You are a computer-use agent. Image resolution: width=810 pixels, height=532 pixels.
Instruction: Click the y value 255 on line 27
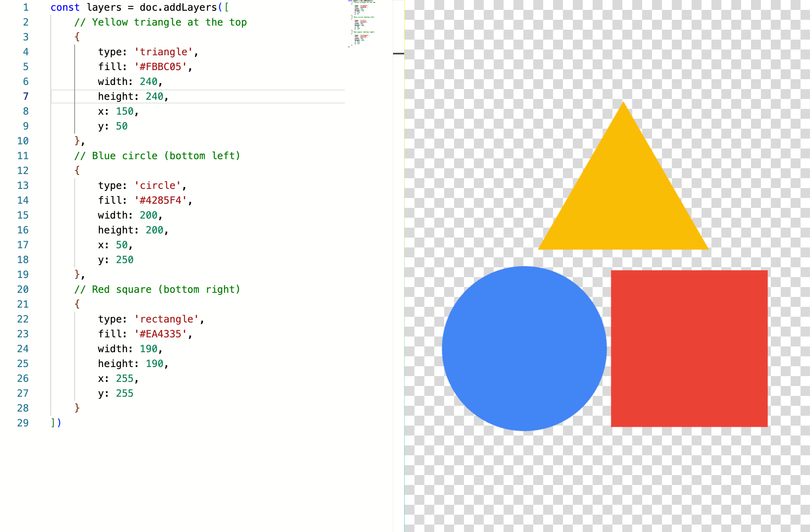124,393
